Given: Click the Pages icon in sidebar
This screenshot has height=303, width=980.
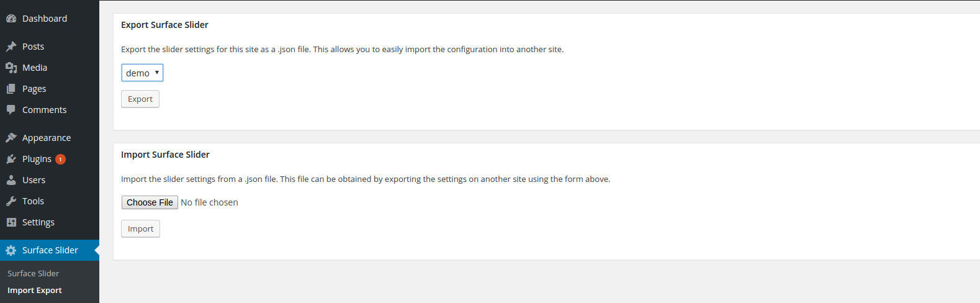Looking at the screenshot, I should click(11, 89).
